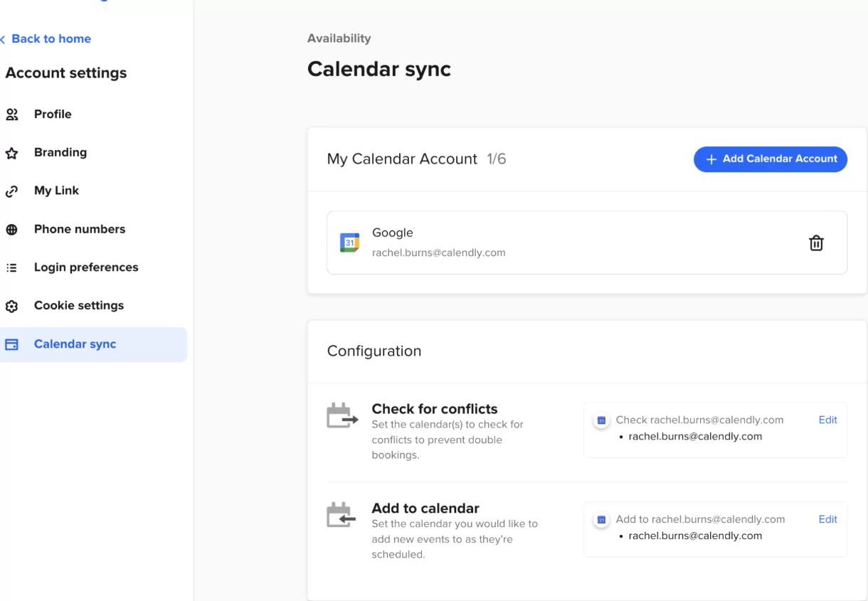Viewport: 868px width, 601px height.
Task: Click the Google Calendar logo icon
Action: (349, 243)
